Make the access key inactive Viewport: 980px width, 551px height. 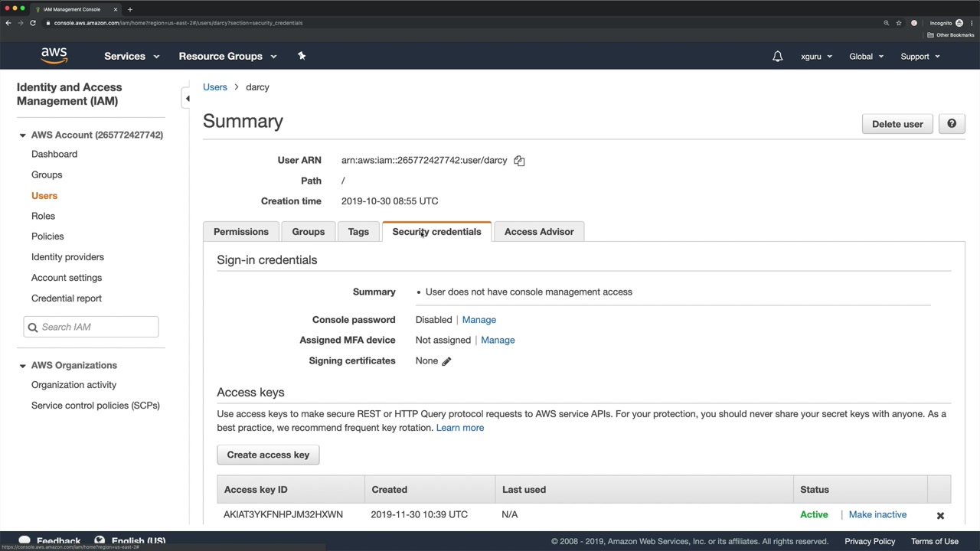pyautogui.click(x=877, y=514)
